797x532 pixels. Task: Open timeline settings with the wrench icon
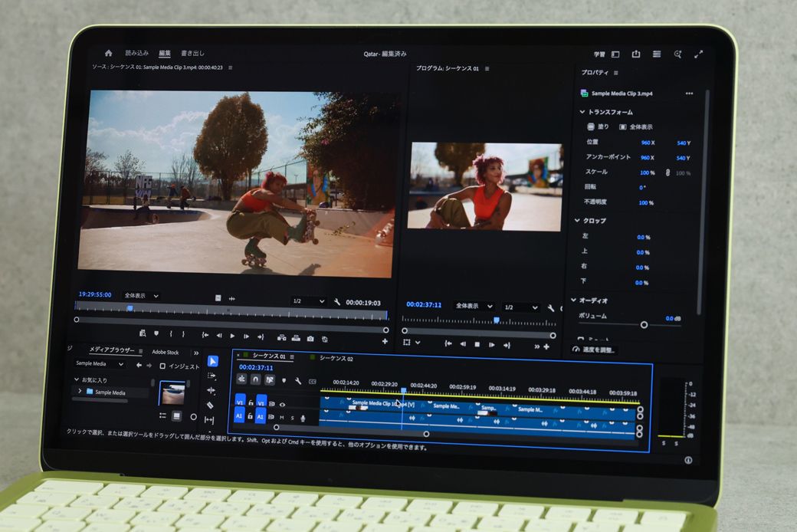pos(298,382)
